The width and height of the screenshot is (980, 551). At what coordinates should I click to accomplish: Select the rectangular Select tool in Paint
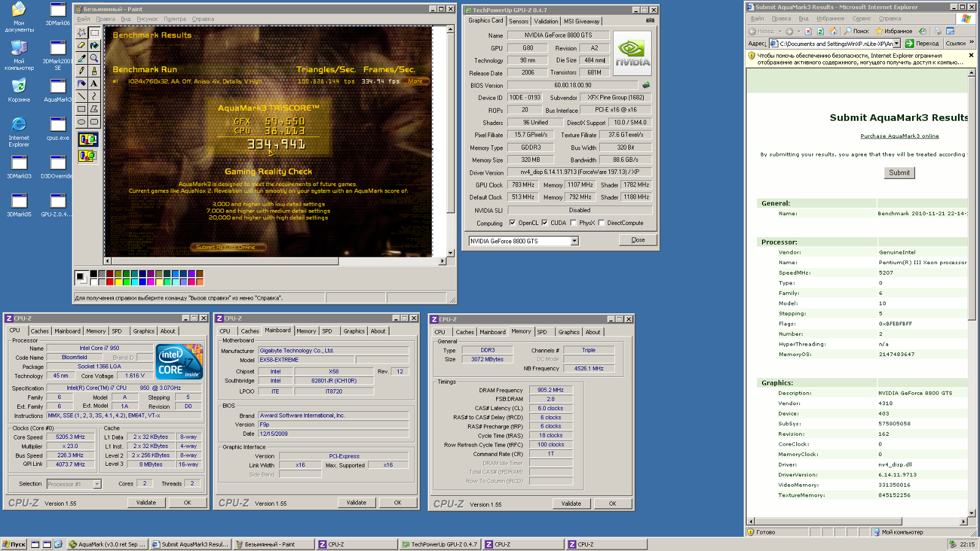tap(94, 32)
